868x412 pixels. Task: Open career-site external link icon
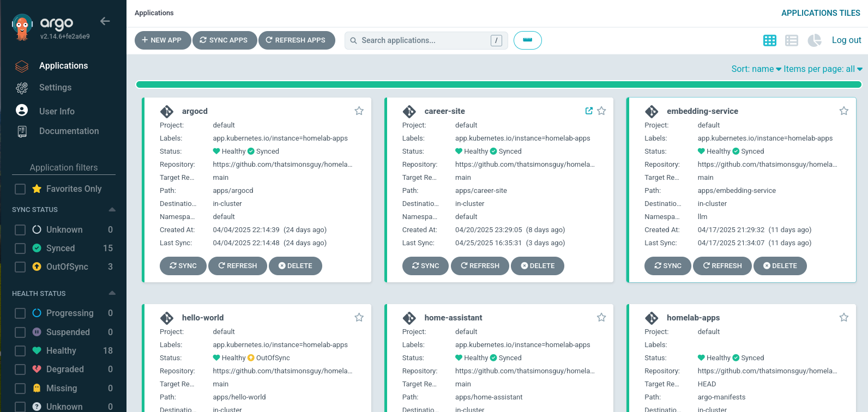coord(589,111)
